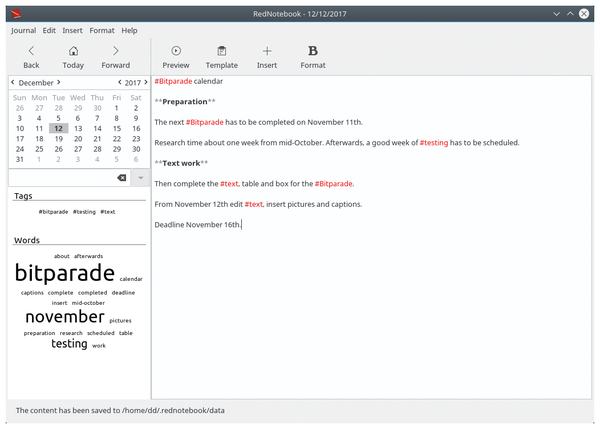Clear the search field with backspace icon
The height and width of the screenshot is (429, 600).
coord(122,178)
